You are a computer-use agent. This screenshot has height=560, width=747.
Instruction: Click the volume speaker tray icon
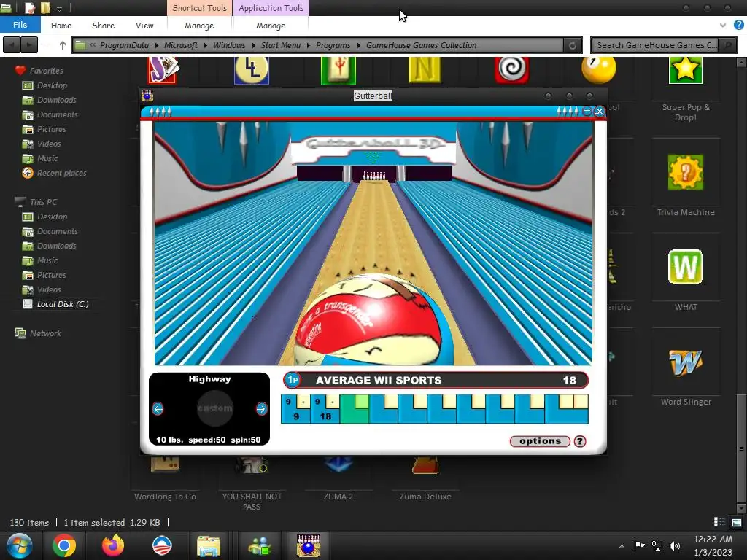click(x=675, y=545)
